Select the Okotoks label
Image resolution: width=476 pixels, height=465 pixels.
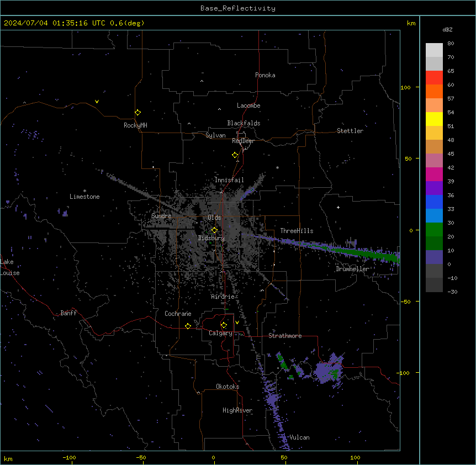(x=228, y=387)
